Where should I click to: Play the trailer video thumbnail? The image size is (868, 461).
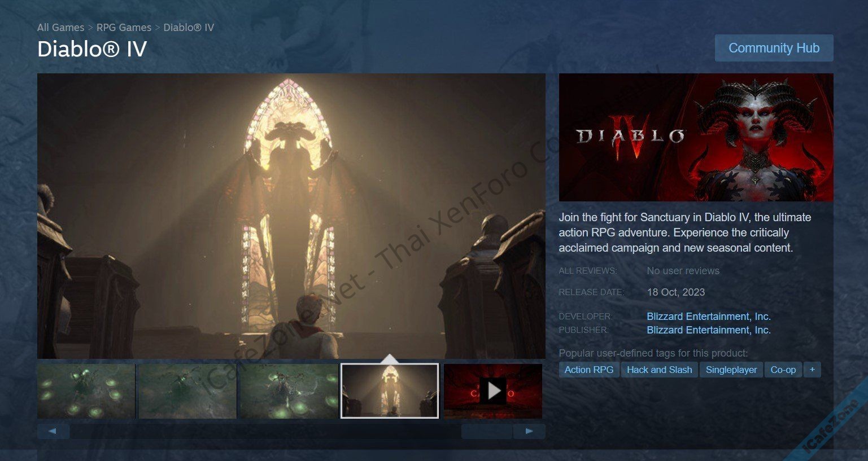tap(493, 390)
